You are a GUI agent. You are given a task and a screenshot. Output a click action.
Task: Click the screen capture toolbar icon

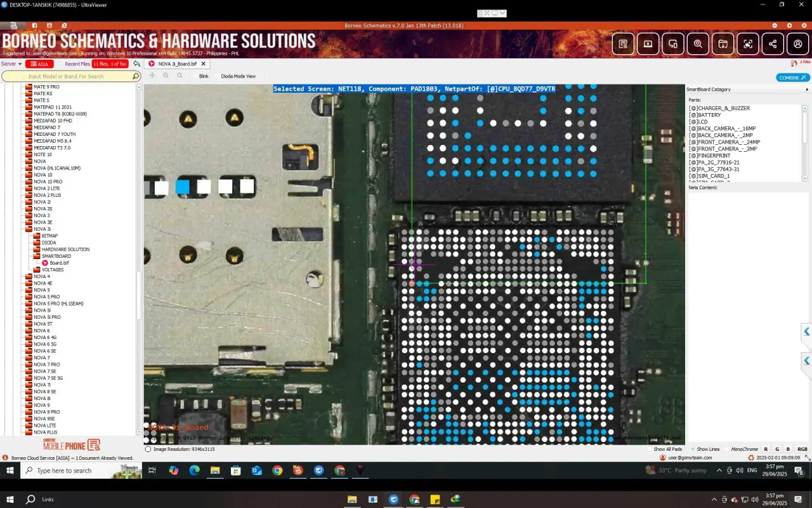point(748,44)
